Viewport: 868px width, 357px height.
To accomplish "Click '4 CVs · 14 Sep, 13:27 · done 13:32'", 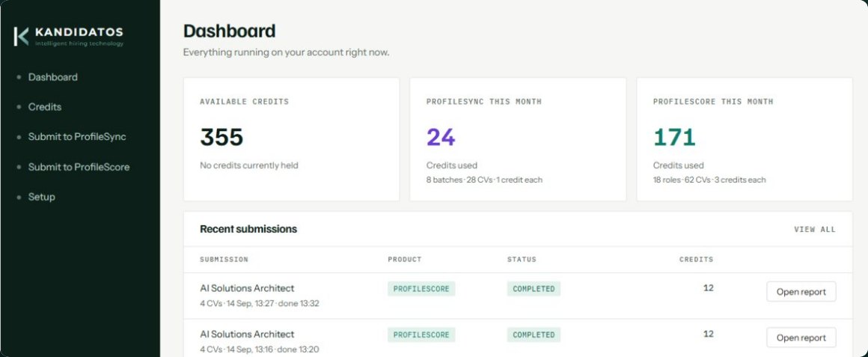I will (260, 303).
